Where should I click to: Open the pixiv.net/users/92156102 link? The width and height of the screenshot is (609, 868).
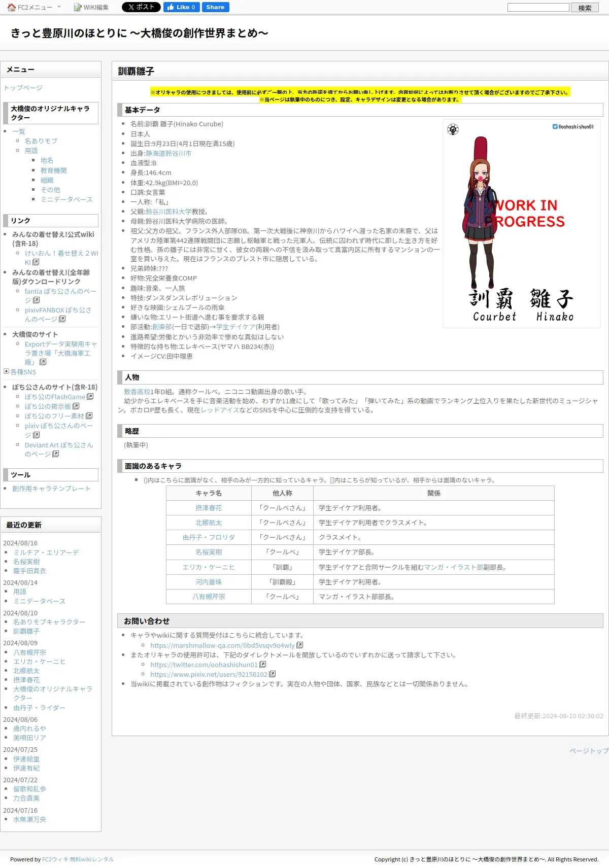click(209, 674)
